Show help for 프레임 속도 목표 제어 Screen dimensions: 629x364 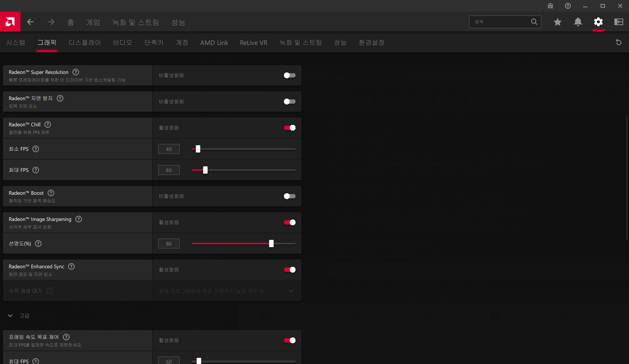pos(66,337)
